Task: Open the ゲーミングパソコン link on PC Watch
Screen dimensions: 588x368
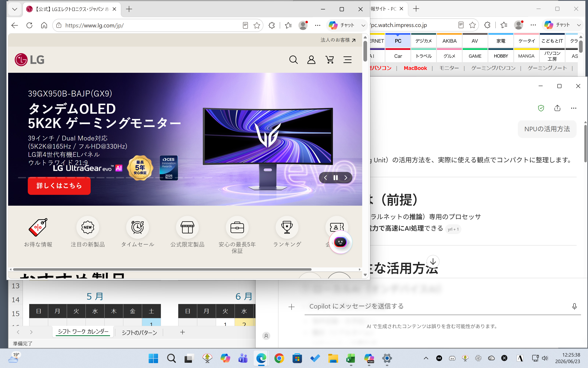Action: tap(493, 68)
